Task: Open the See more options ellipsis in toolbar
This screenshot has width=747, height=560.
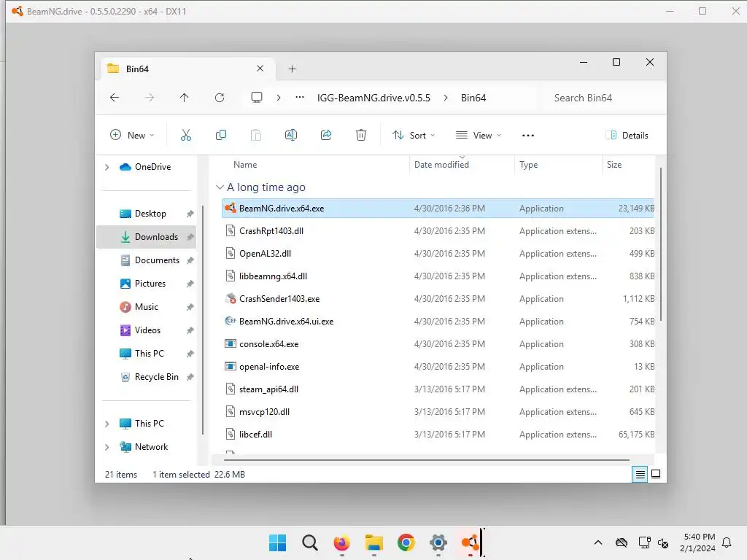Action: point(528,135)
